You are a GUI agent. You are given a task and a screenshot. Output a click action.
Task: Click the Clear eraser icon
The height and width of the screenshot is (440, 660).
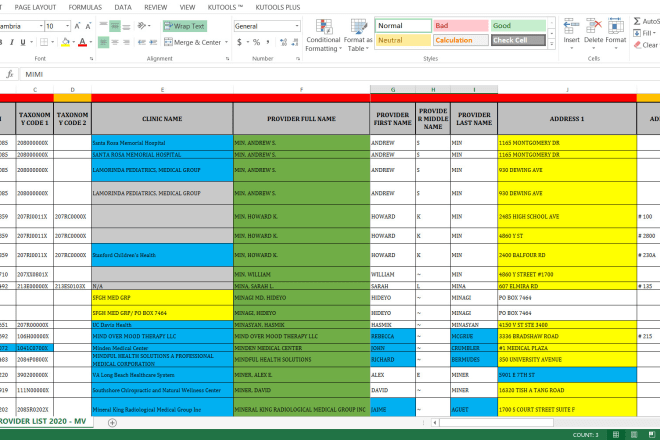click(x=637, y=45)
